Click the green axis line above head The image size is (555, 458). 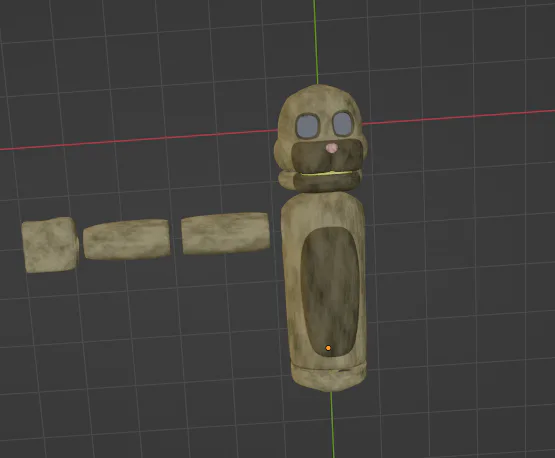(316, 42)
